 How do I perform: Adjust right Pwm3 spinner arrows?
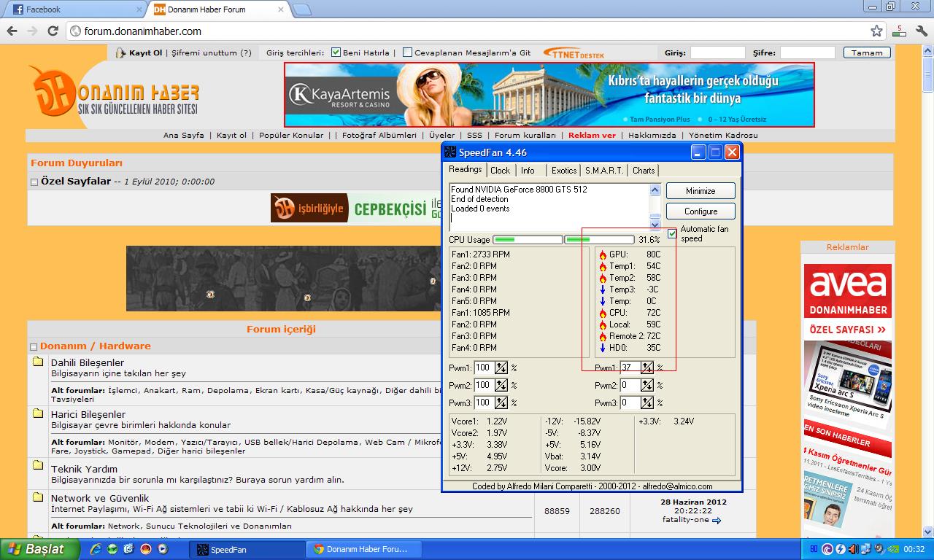[x=647, y=402]
